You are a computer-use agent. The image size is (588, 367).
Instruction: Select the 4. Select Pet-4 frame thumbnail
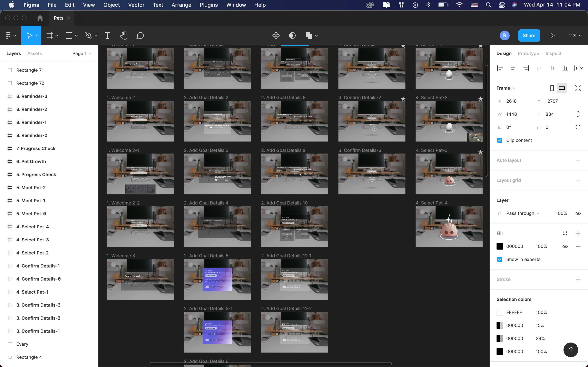449,227
